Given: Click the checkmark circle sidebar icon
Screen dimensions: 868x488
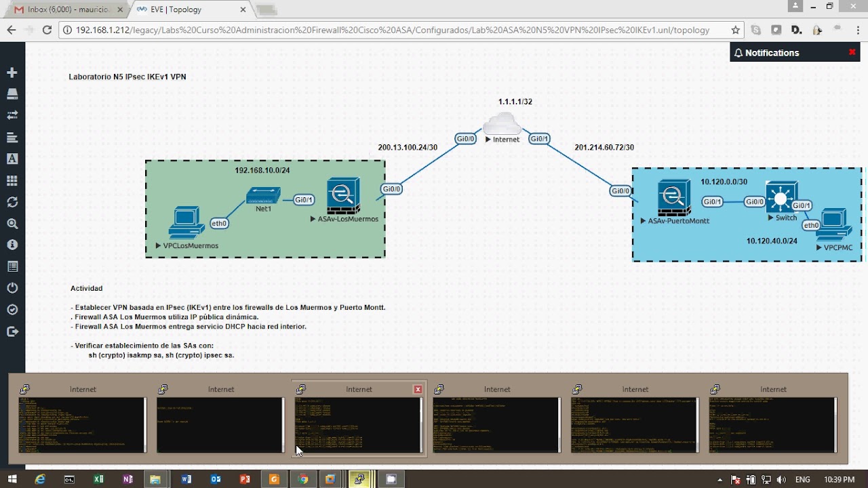Looking at the screenshot, I should [12, 310].
